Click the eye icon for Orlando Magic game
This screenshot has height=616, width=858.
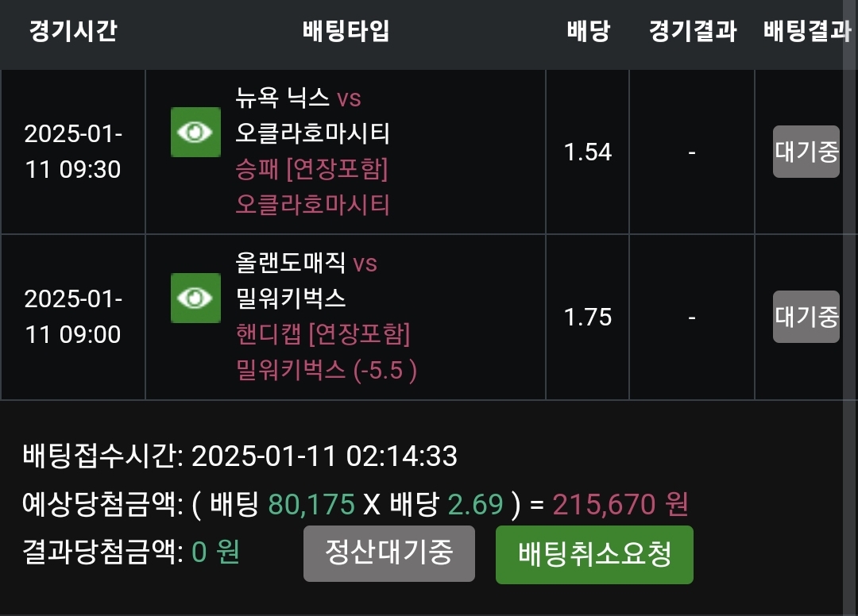coord(195,298)
